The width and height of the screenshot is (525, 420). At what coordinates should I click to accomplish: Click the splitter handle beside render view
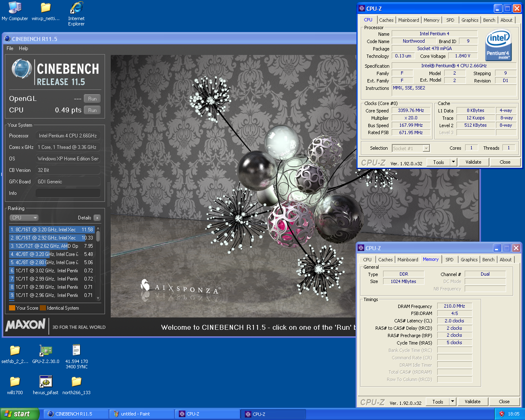(x=108, y=194)
